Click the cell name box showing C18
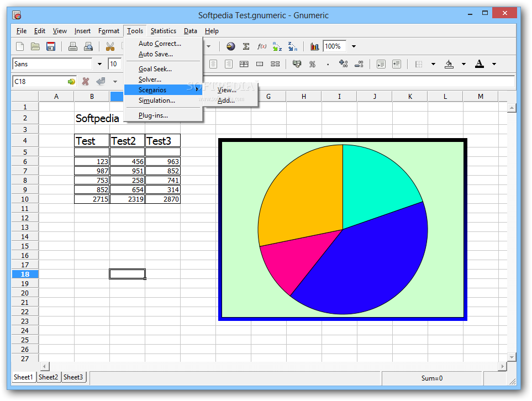Viewport: 532px width, 401px height. [40, 81]
